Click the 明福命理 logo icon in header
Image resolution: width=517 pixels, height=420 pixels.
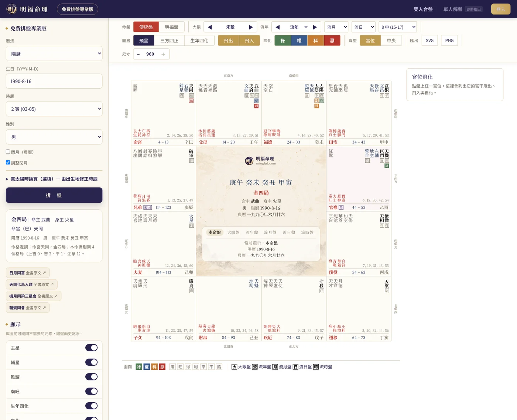pos(11,9)
